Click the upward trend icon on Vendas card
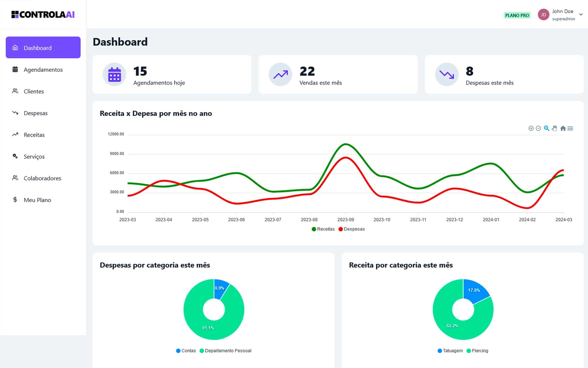Screen dimensions: 588x368 coord(280,74)
